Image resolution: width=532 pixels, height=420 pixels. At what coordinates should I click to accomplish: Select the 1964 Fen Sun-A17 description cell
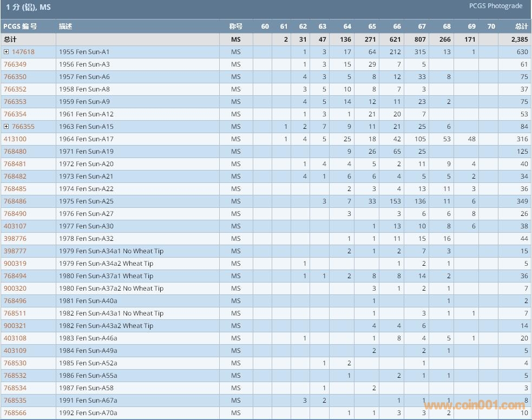[87, 139]
